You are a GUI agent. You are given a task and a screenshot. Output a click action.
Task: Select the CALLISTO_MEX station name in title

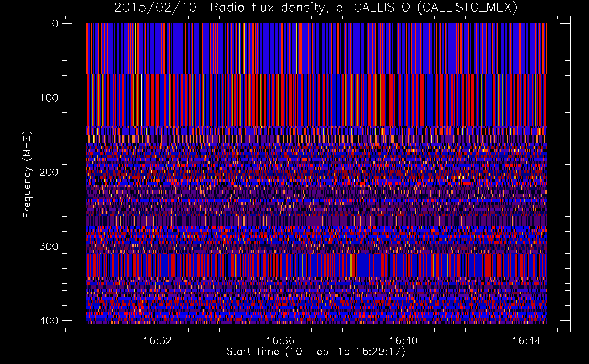point(467,7)
